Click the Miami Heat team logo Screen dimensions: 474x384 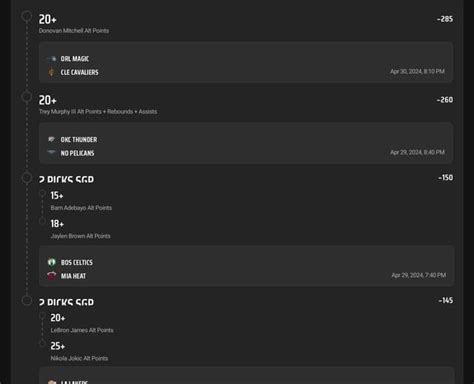pyautogui.click(x=52, y=276)
